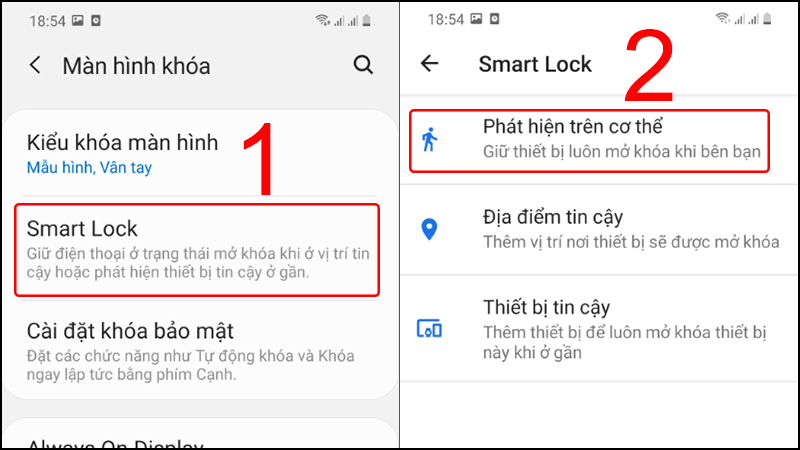Tap the Smart Lock page title
The height and width of the screenshot is (450, 800).
(535, 64)
